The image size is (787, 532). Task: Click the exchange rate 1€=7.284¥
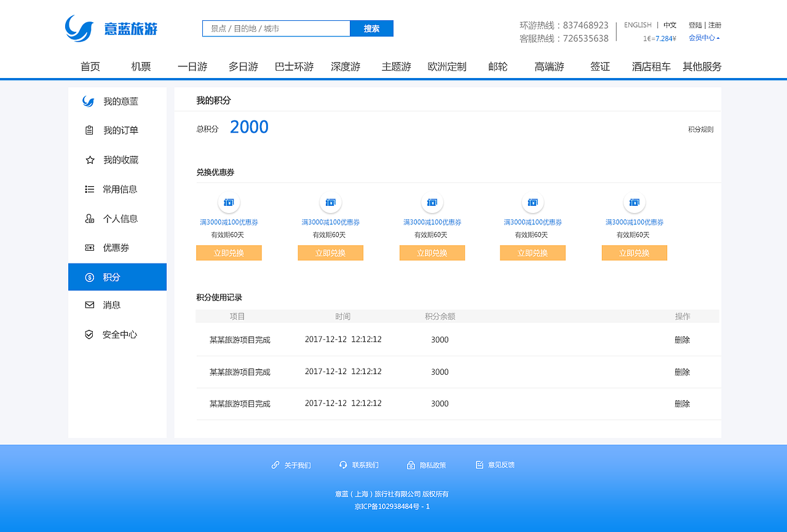click(x=660, y=39)
